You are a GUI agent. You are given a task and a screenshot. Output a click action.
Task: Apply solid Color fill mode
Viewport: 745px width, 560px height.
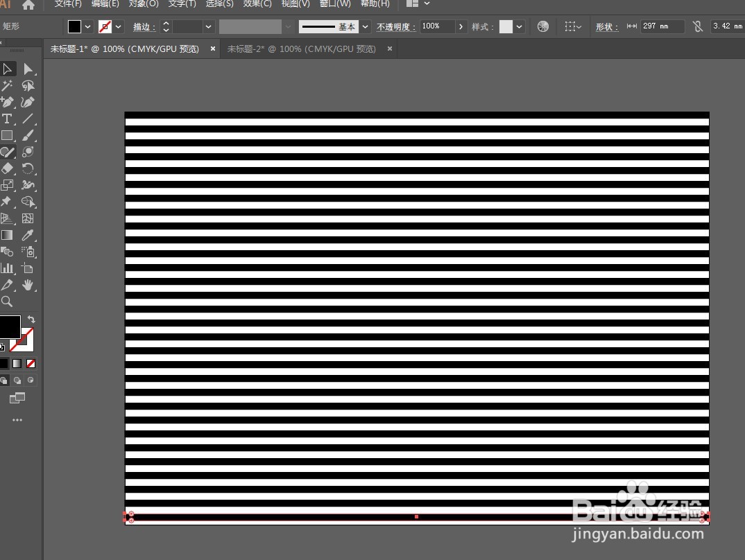tap(3, 364)
